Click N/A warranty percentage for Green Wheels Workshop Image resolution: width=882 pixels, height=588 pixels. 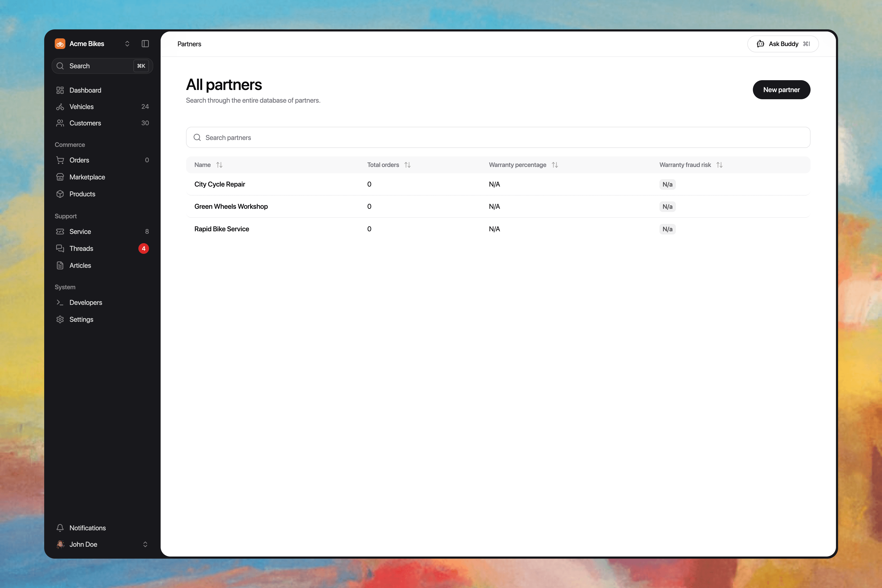coord(494,206)
